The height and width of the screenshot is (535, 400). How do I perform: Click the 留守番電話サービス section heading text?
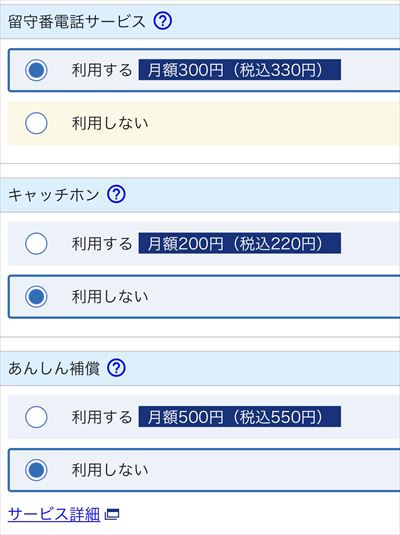point(77,21)
